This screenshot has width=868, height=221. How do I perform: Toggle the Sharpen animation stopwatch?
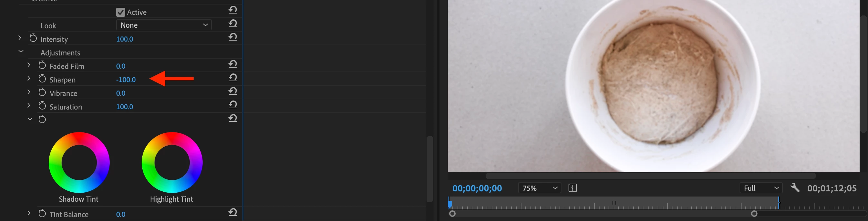point(42,79)
